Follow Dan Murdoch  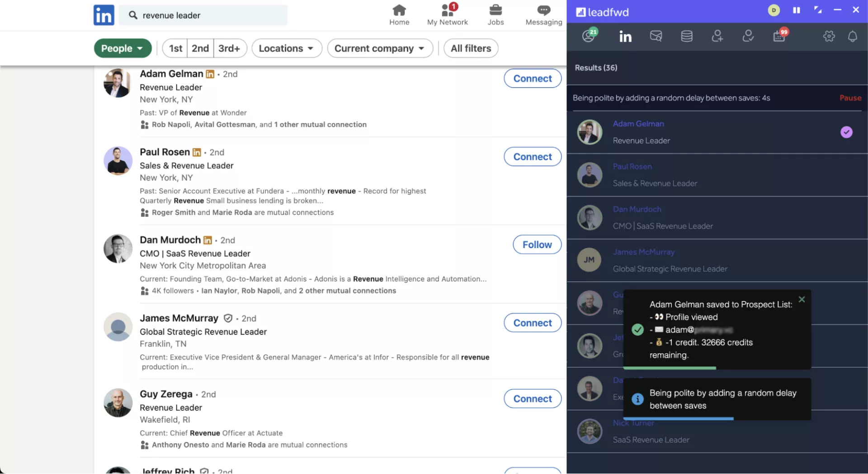537,244
